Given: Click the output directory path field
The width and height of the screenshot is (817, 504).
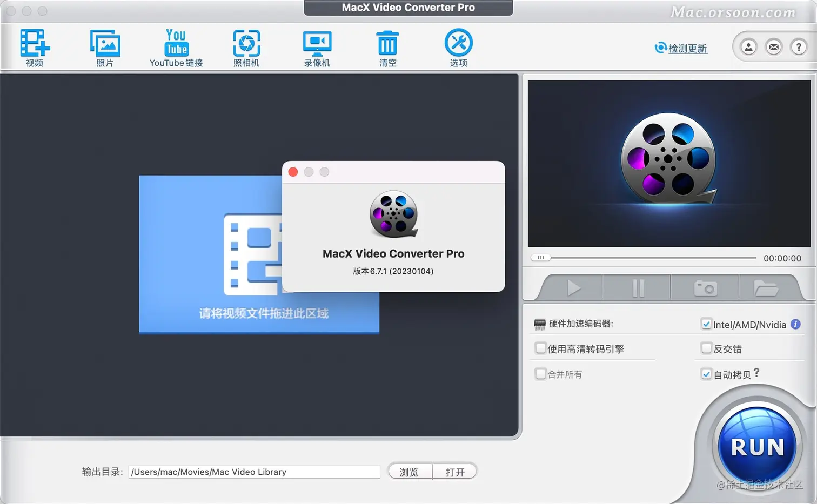Looking at the screenshot, I should pyautogui.click(x=254, y=472).
